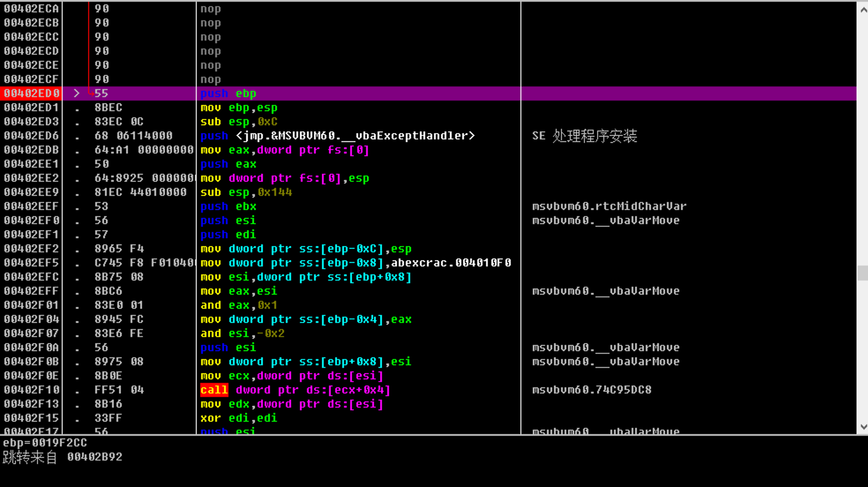Screen dimensions: 868x487
Task: Select instruction referencing abexcrac.004010F0
Action: 355,263
